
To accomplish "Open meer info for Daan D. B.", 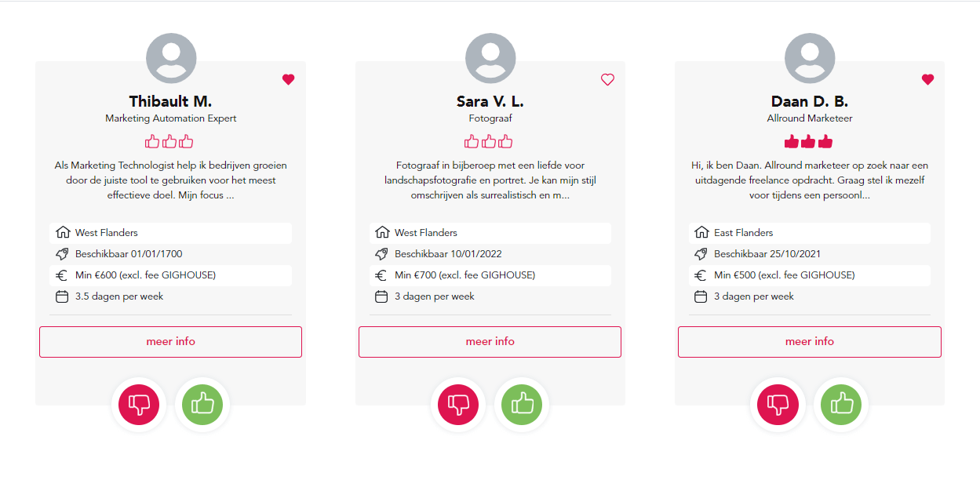I will 810,342.
